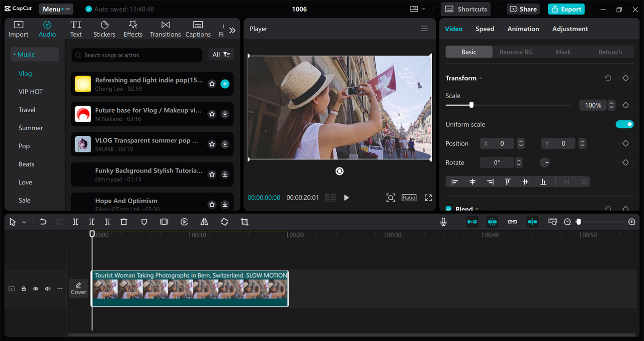Click the VLOG Transparent summer pop thumbnail
The image size is (644, 341).
coord(83,144)
